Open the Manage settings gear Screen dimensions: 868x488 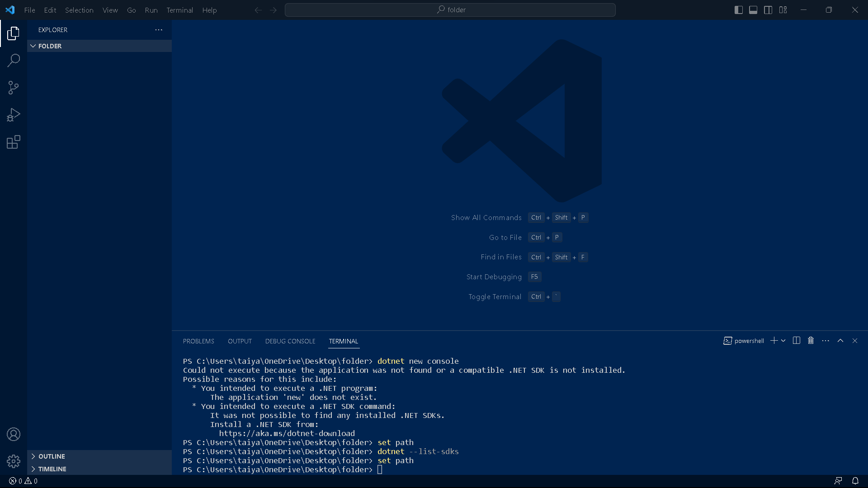14,461
